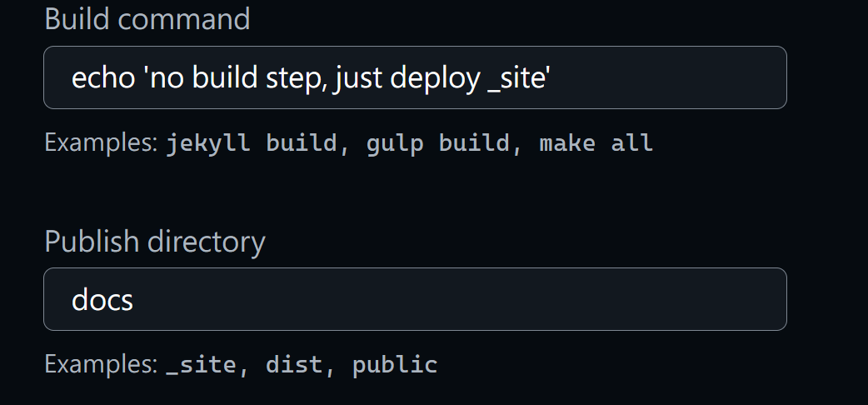Viewport: 868px width, 405px height.
Task: Click the "_site" example under Publish directory
Action: (x=200, y=364)
